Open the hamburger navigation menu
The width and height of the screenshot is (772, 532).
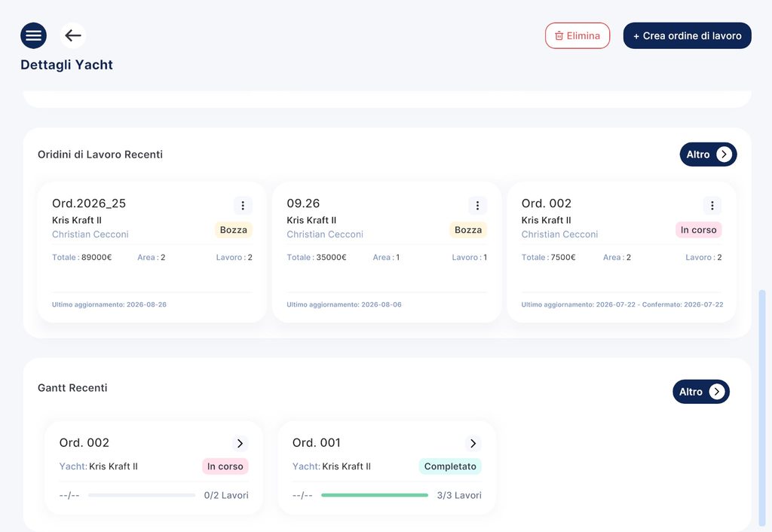(x=33, y=35)
